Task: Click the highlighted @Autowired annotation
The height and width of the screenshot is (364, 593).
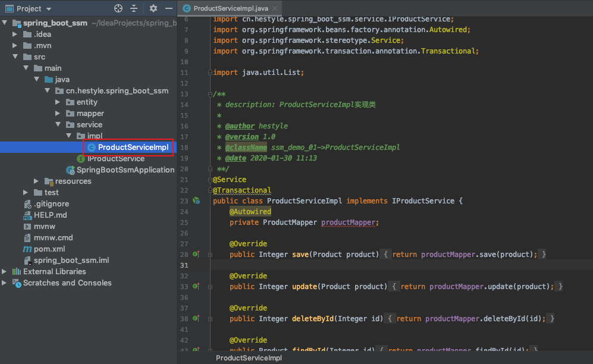Action: tap(250, 212)
